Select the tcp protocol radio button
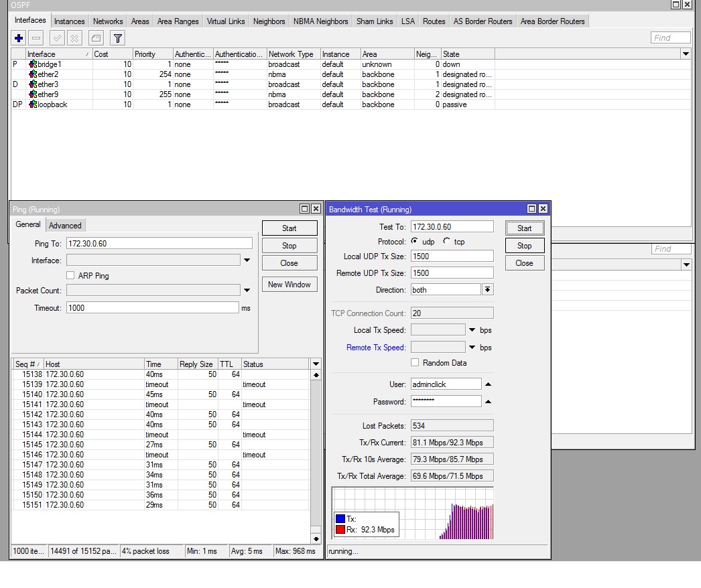 (x=447, y=241)
